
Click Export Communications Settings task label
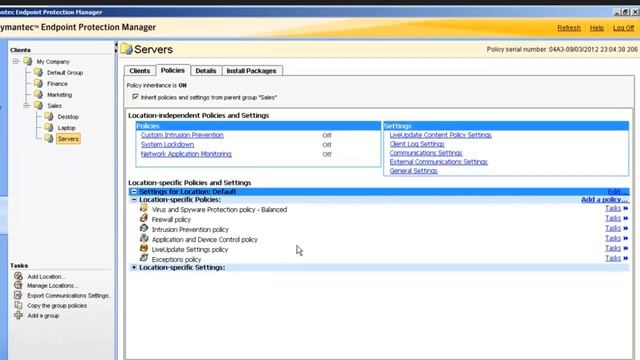tap(69, 295)
